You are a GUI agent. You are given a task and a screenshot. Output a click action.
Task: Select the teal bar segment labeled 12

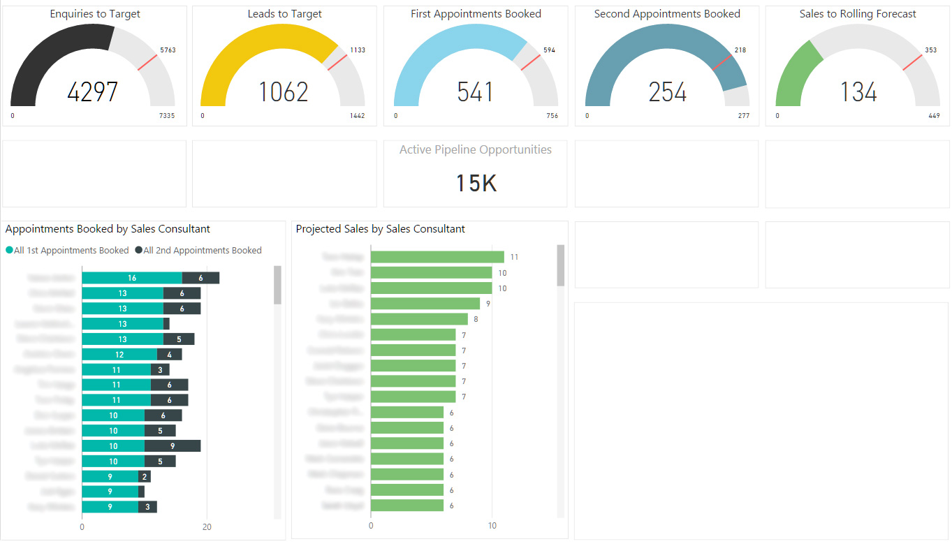click(x=119, y=354)
